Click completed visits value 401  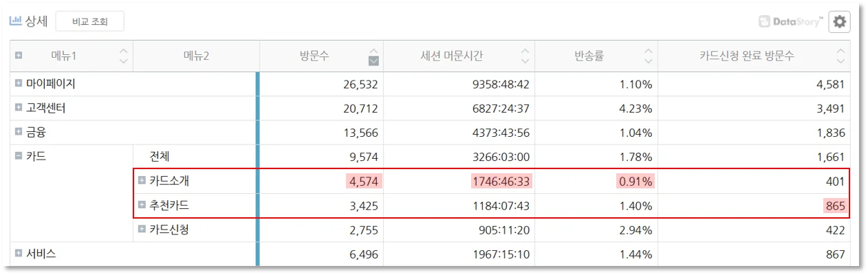coord(835,181)
